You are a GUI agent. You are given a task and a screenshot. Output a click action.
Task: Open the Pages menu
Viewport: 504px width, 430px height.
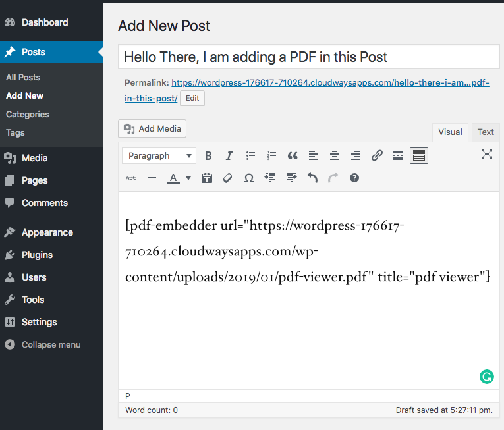(51, 180)
